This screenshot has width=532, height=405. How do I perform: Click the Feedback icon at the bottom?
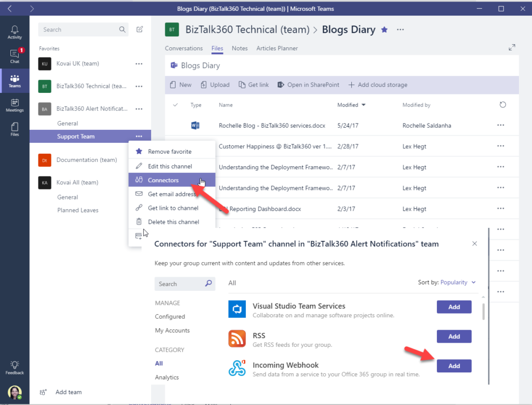[x=15, y=366]
